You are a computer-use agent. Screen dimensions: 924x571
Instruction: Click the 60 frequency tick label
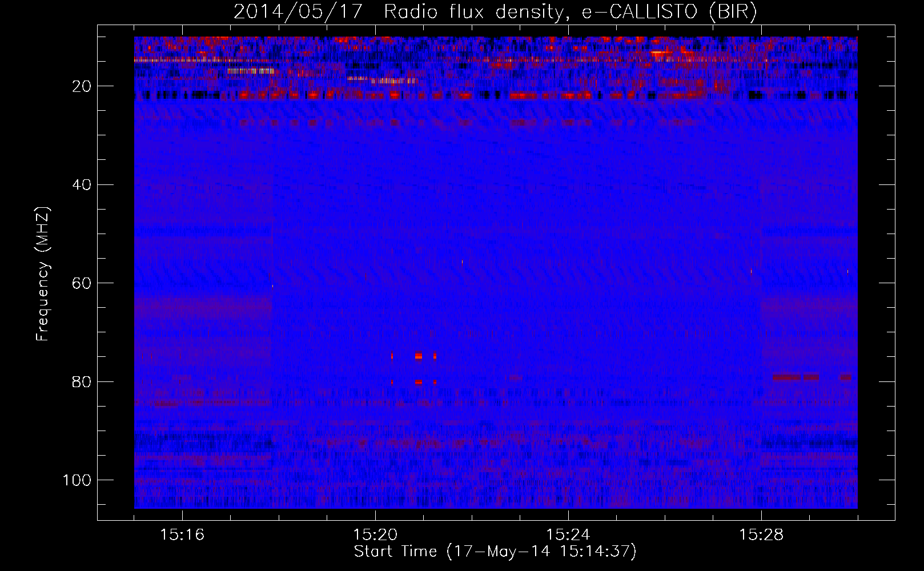[x=82, y=283]
